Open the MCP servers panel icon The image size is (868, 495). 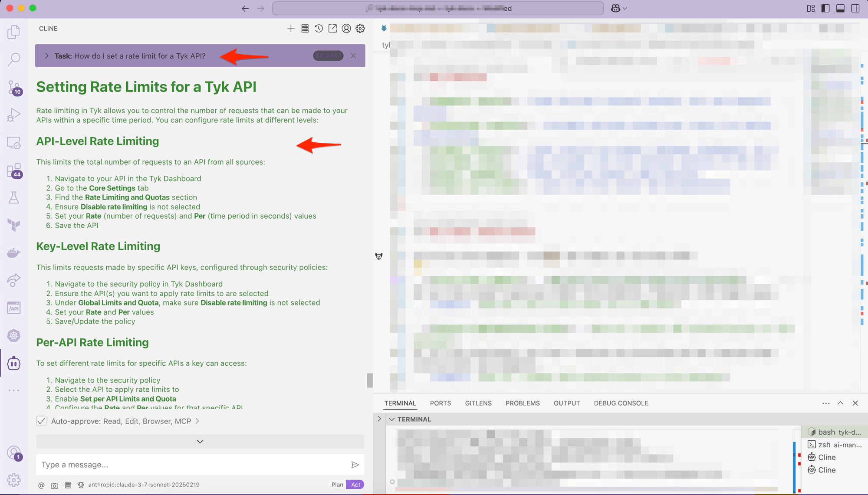pyautogui.click(x=305, y=28)
